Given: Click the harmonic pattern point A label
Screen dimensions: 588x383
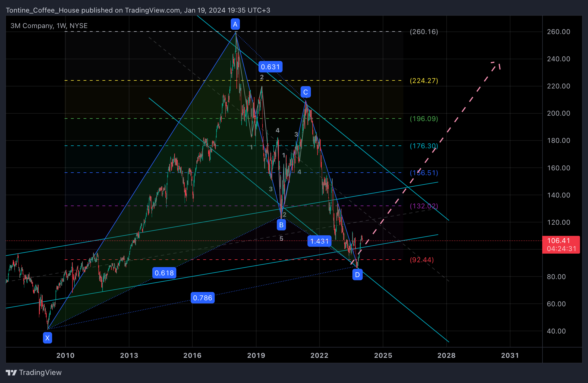Looking at the screenshot, I should pyautogui.click(x=235, y=24).
